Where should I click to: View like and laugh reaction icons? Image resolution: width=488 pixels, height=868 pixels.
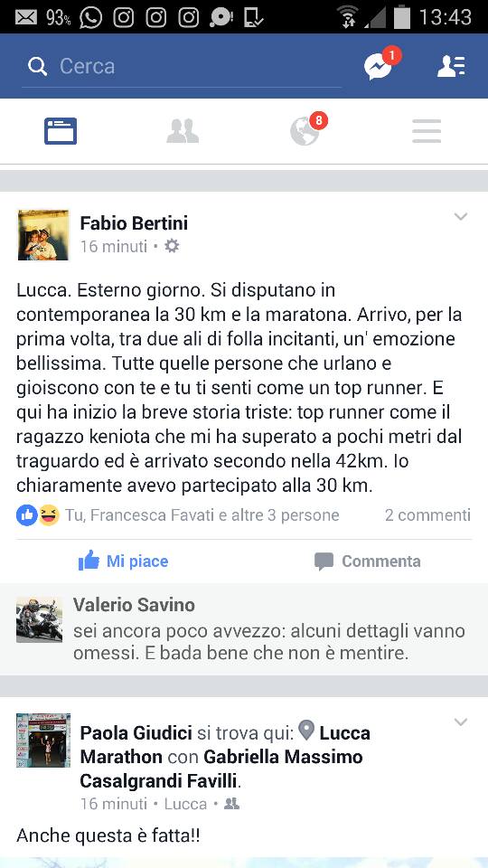(38, 515)
